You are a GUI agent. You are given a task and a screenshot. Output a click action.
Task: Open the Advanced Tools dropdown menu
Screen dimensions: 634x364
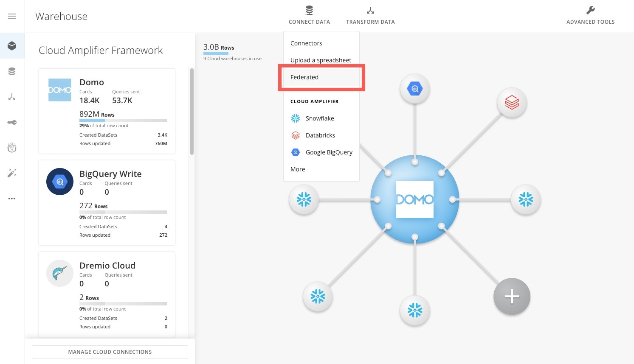590,16
